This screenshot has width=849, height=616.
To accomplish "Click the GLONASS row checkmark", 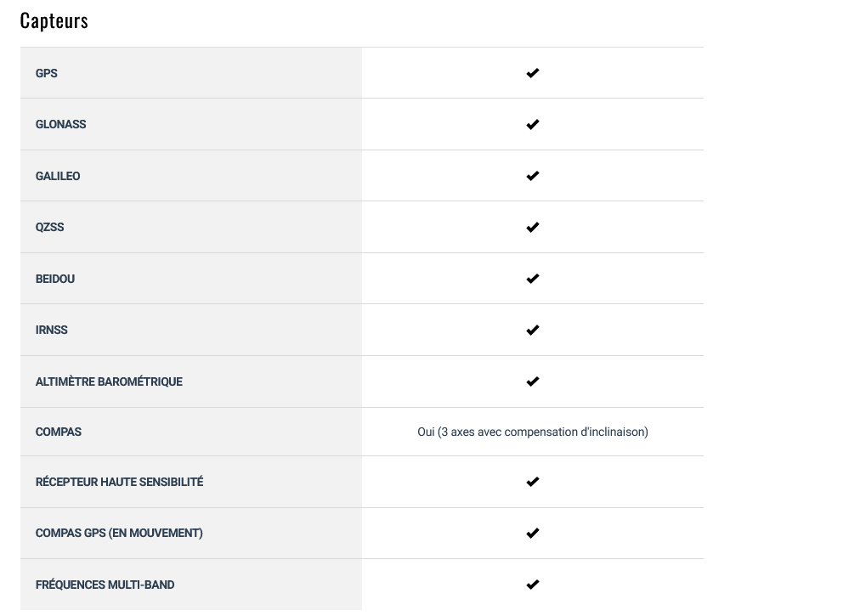I will tap(532, 125).
